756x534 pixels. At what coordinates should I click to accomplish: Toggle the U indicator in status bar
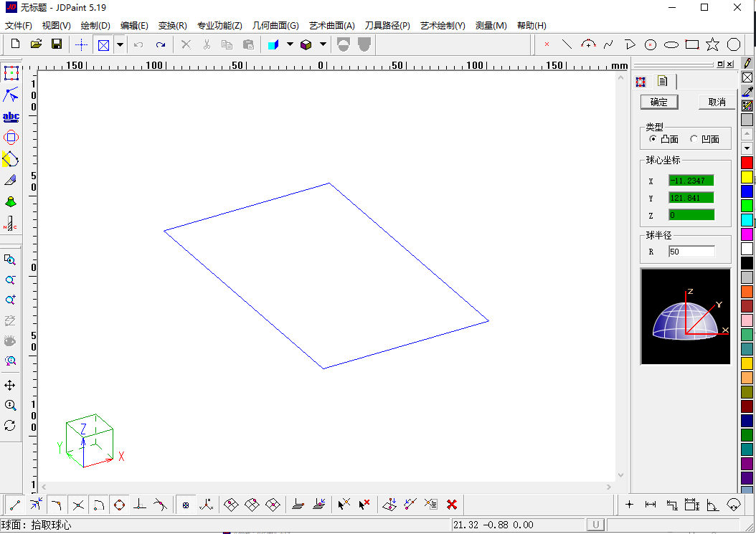(596, 525)
